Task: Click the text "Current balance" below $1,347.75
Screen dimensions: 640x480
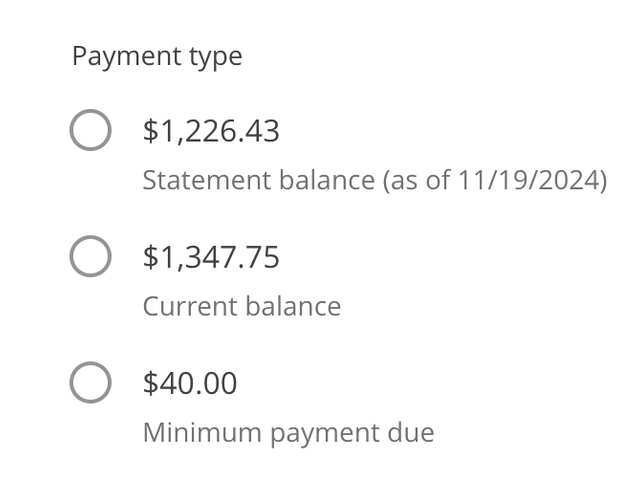Action: click(x=241, y=306)
